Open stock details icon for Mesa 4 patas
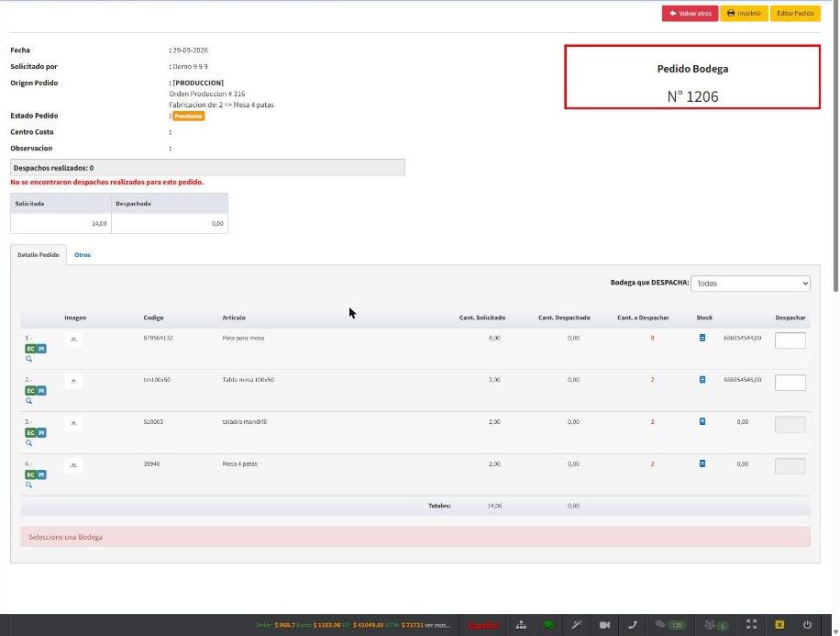840x636 pixels. 702,463
